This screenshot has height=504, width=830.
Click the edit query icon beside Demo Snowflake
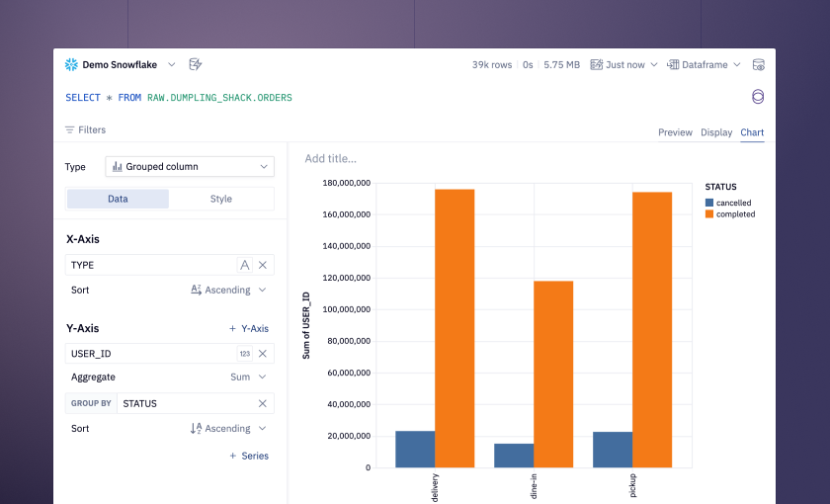[x=196, y=64]
